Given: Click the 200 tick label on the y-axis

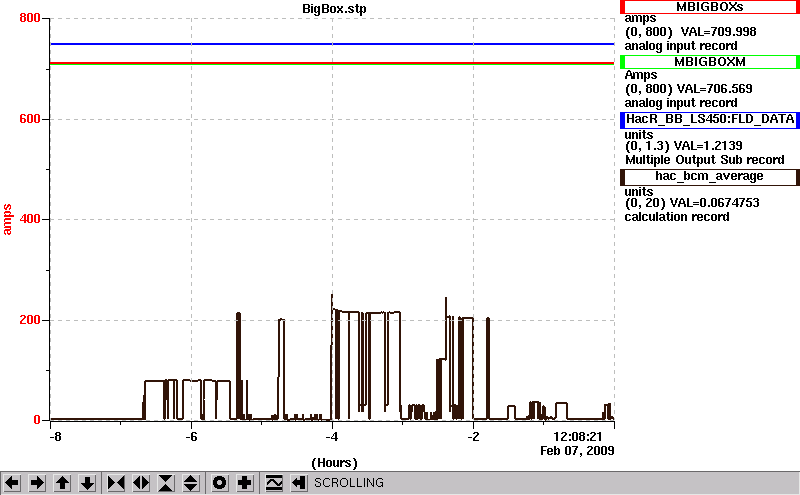Looking at the screenshot, I should 30,320.
